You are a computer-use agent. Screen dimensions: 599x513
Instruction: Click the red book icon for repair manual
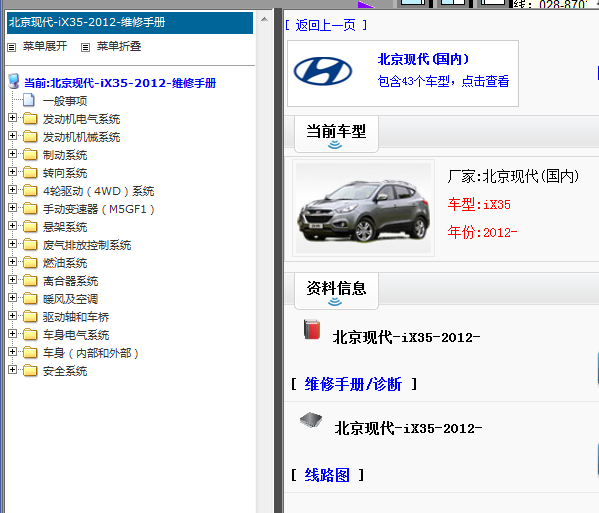coord(312,329)
